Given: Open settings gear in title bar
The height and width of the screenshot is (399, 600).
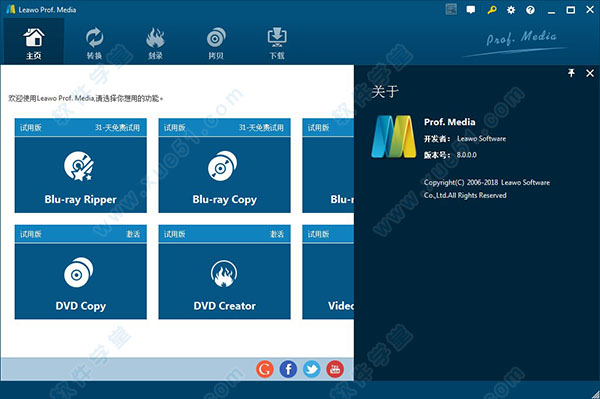Looking at the screenshot, I should pos(511,10).
